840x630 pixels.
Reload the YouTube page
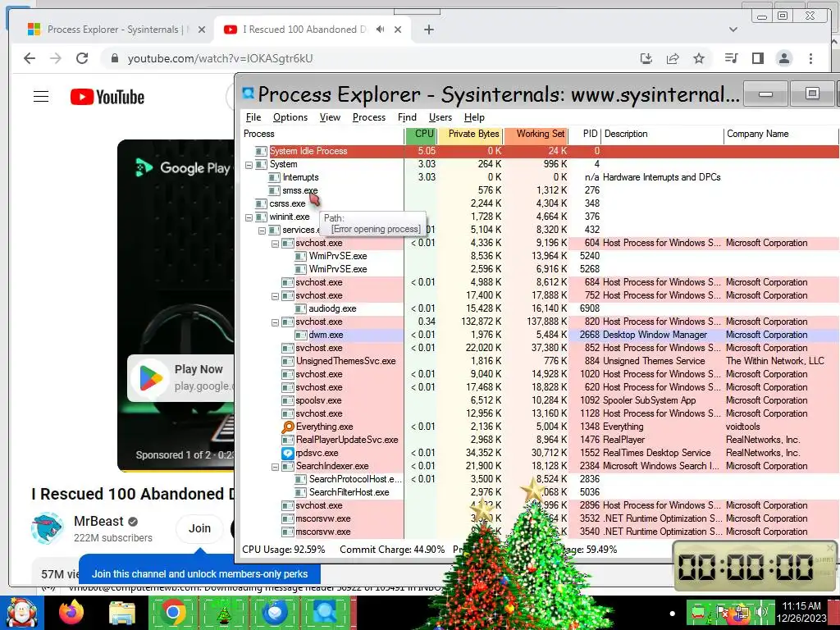[x=82, y=58]
